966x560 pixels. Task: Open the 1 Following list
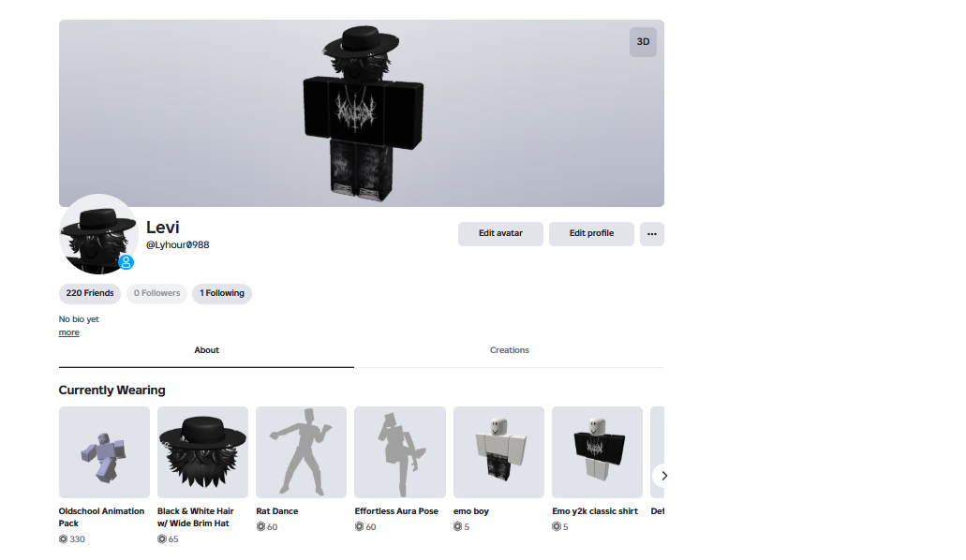click(x=222, y=293)
